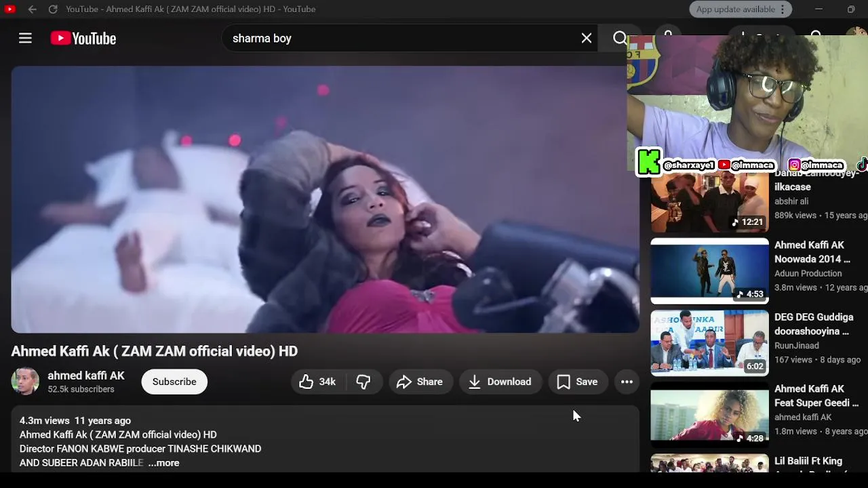Clear the search text with X

(587, 39)
